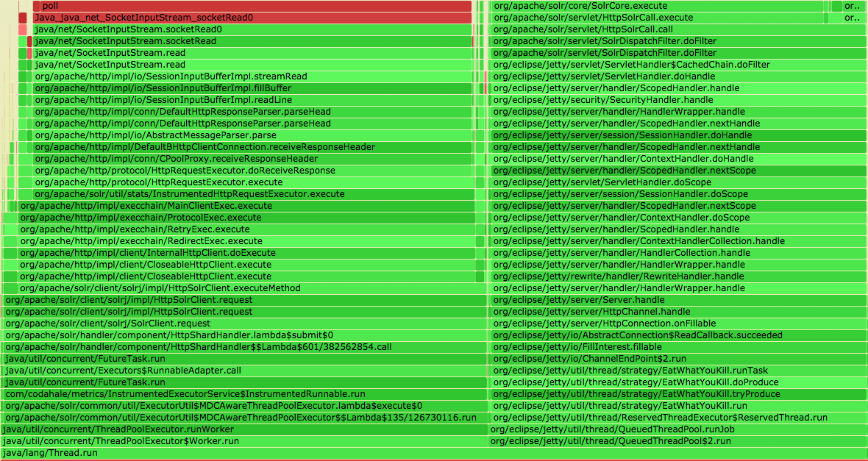This screenshot has width=868, height=461.
Task: Open ServletHandler$CachedChain.doFilter frame
Action: [679, 65]
